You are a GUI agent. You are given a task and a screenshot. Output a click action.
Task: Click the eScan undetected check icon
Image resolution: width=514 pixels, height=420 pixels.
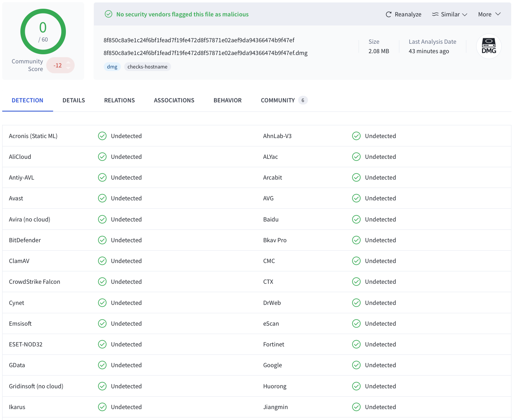(356, 323)
